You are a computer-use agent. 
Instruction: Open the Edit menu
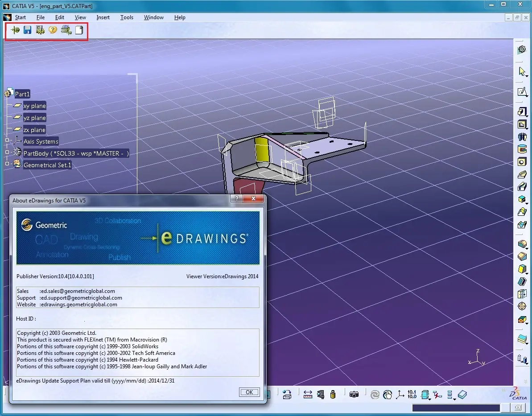[60, 17]
